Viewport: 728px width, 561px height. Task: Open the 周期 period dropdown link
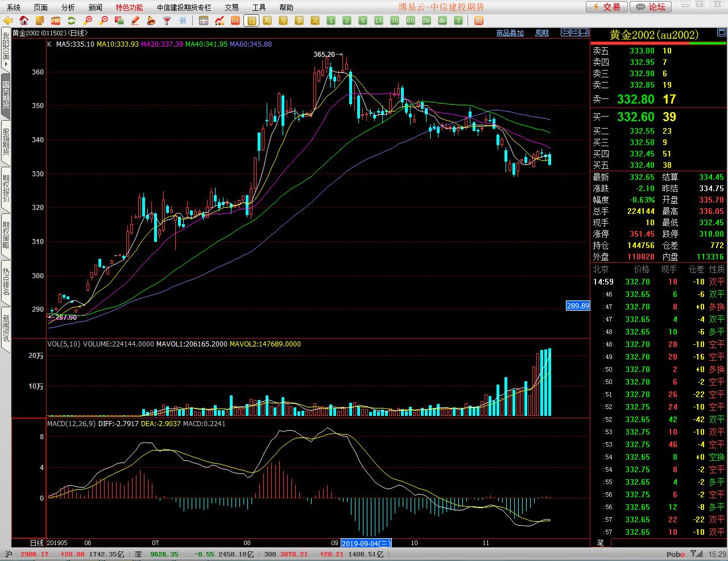(x=541, y=33)
